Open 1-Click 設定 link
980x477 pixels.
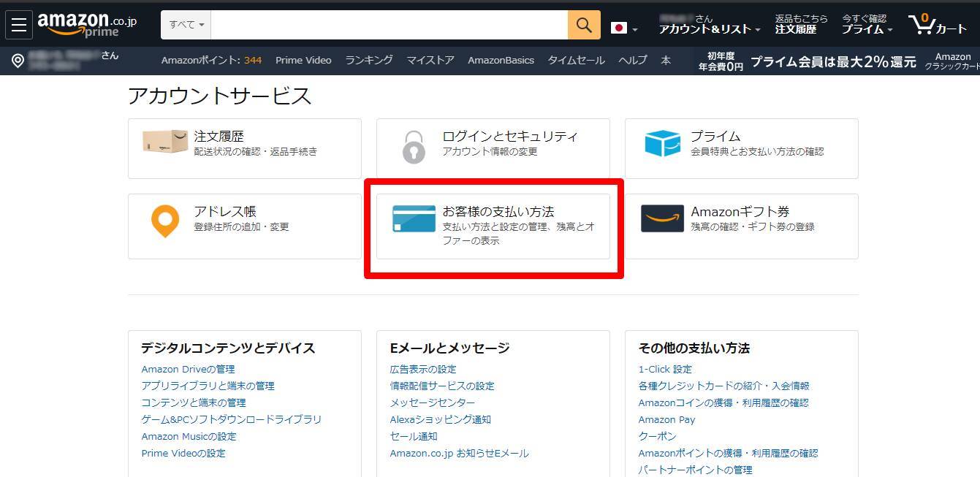point(665,370)
